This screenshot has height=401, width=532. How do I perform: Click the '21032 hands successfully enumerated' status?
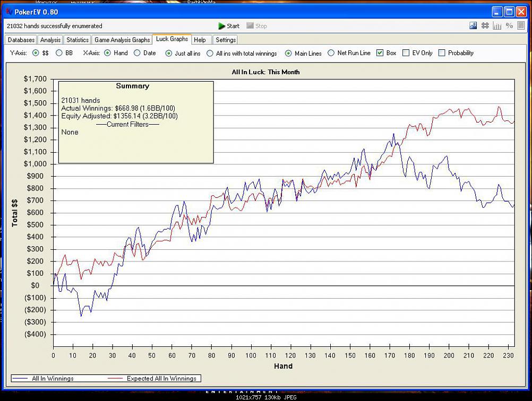coord(55,26)
